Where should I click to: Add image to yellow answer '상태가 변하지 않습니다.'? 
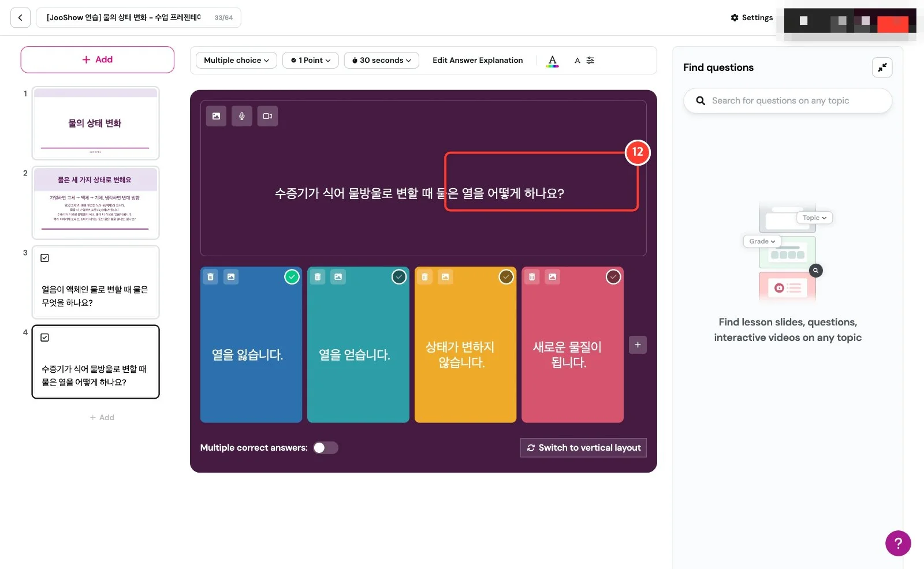coord(445,277)
